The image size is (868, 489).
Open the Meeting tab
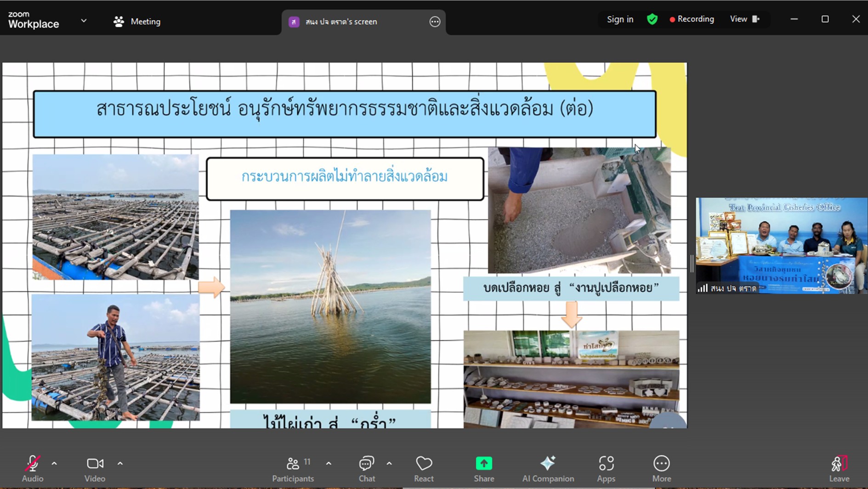pyautogui.click(x=137, y=22)
